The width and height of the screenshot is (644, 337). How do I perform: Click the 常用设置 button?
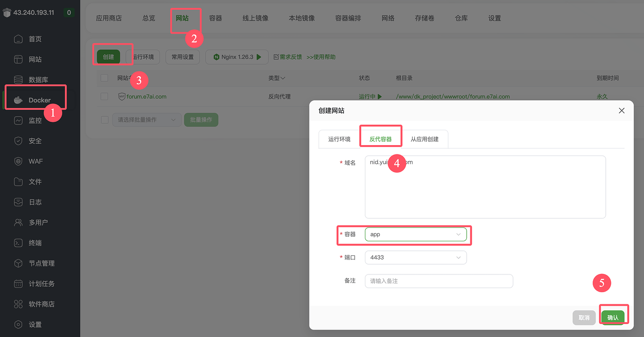click(182, 57)
